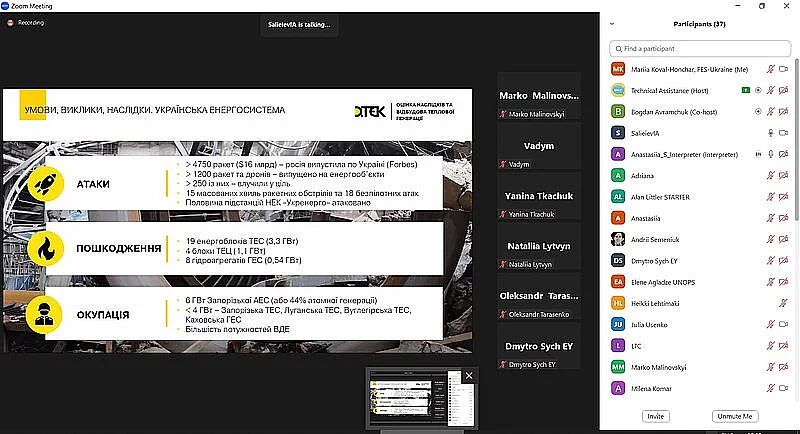The height and width of the screenshot is (434, 800).
Task: Click the muted mic icon for Alan Littler STARTER
Action: click(x=770, y=197)
